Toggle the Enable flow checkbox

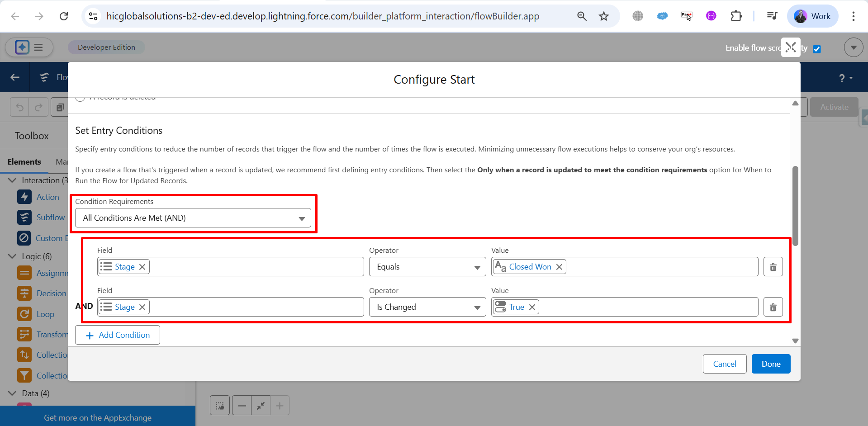(817, 49)
